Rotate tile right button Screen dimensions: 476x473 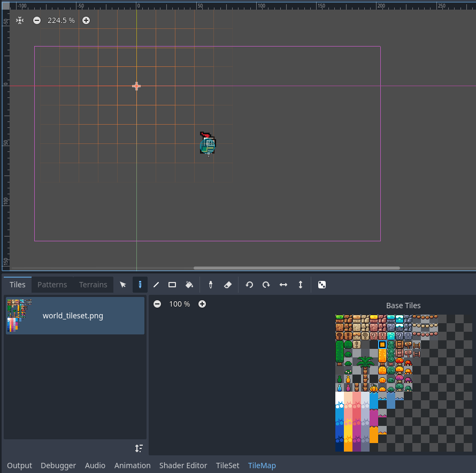coord(266,285)
